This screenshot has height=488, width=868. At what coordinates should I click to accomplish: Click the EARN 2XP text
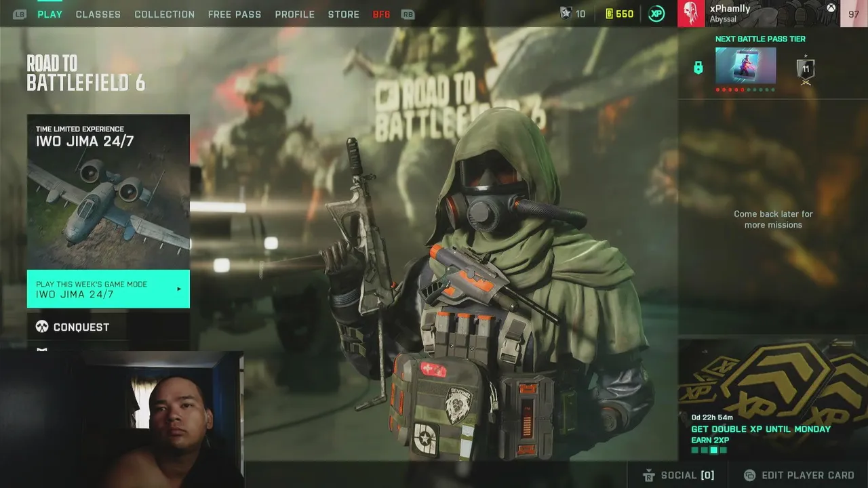click(x=710, y=441)
